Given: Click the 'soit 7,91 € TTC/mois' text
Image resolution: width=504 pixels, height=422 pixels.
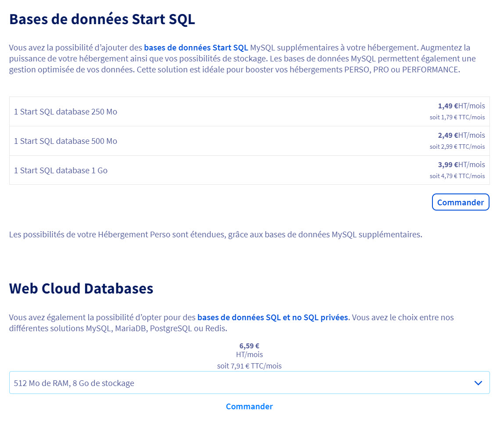Looking at the screenshot, I should [x=249, y=366].
